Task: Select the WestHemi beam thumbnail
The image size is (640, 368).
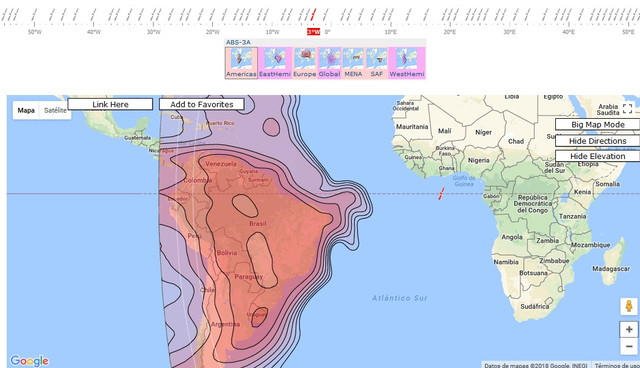Action: pyautogui.click(x=407, y=63)
